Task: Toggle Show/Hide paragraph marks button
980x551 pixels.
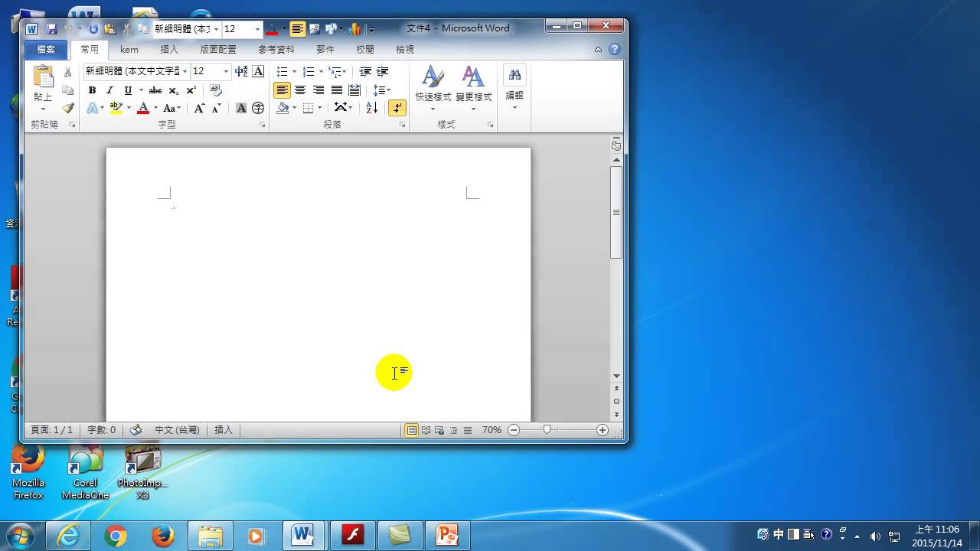Action: 397,109
